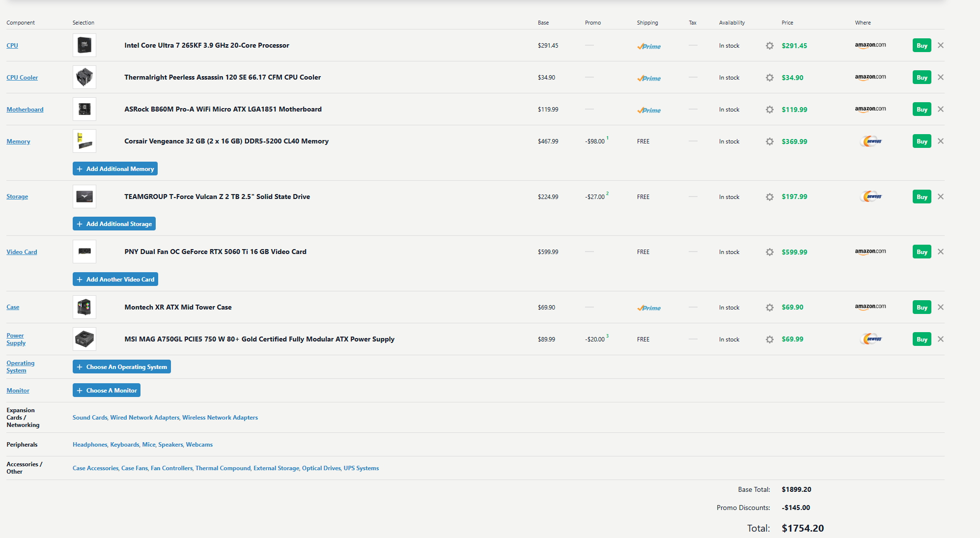Buy the PNY RTX 5060 Ti video card
The image size is (980, 538).
coord(922,252)
